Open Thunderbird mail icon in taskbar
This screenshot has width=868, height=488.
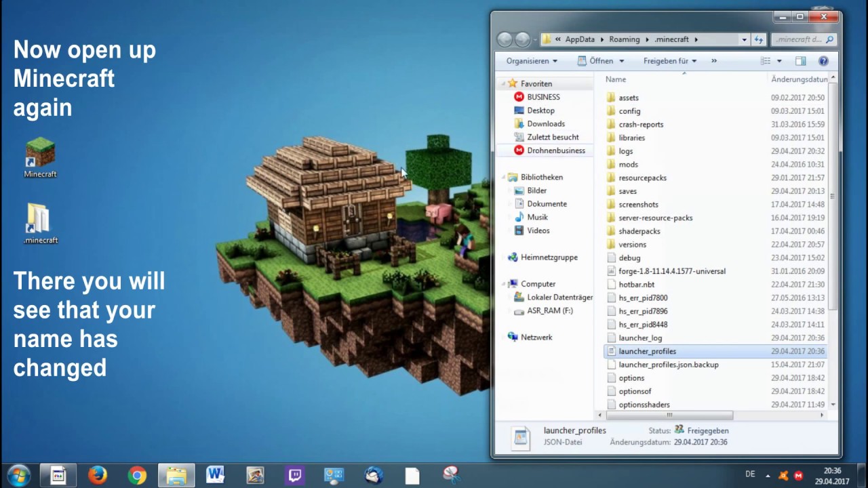point(374,475)
